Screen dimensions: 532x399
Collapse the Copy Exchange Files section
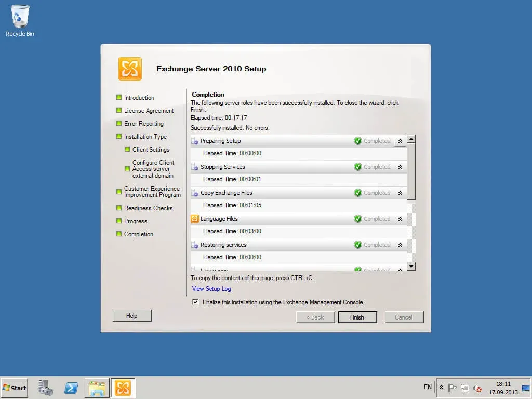401,193
